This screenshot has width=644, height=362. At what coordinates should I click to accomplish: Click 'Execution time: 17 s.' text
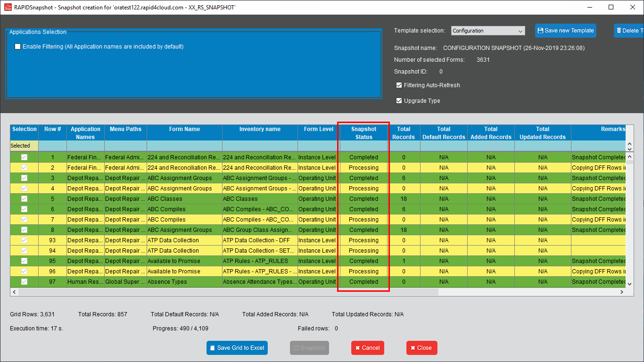(36, 329)
